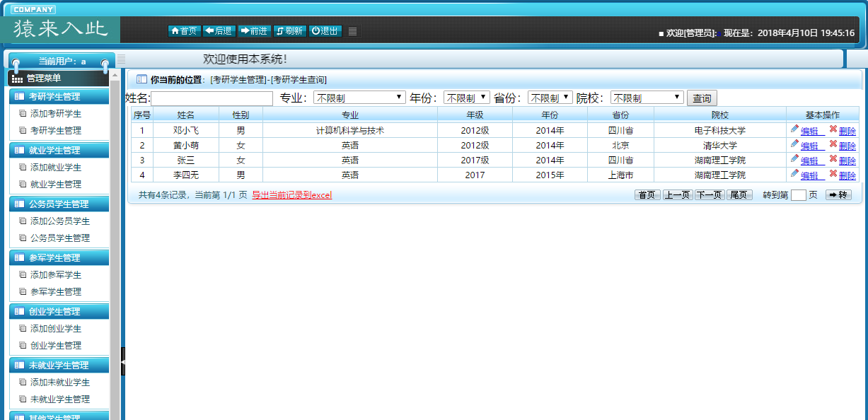Click the 管理菜单 grid icon
The image size is (868, 420).
(x=18, y=78)
